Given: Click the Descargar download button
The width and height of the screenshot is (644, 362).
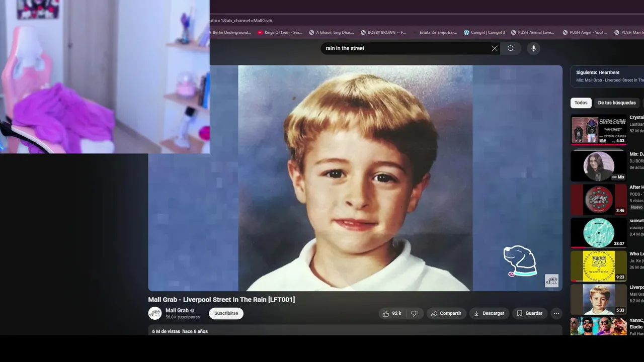Looking at the screenshot, I should pos(489,313).
